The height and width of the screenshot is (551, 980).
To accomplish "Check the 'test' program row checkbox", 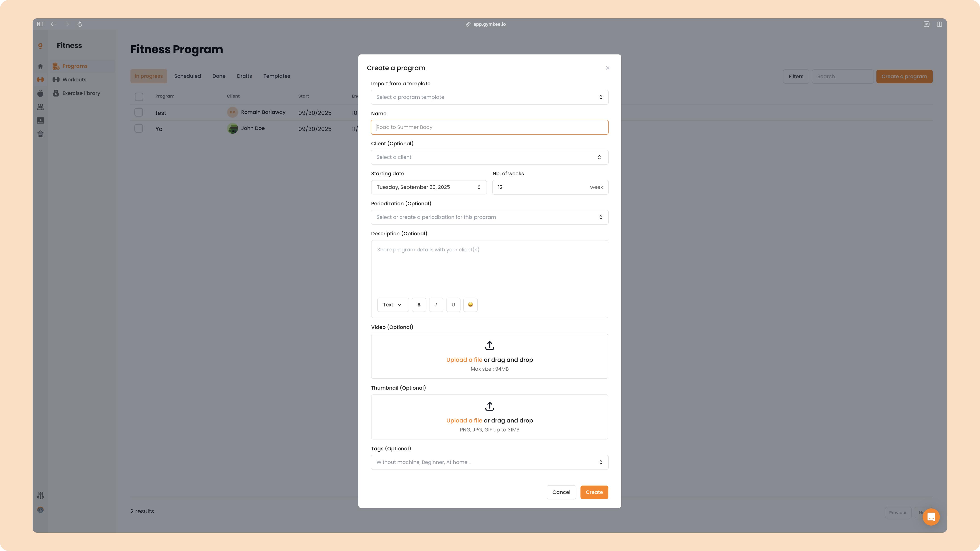I will 139,112.
